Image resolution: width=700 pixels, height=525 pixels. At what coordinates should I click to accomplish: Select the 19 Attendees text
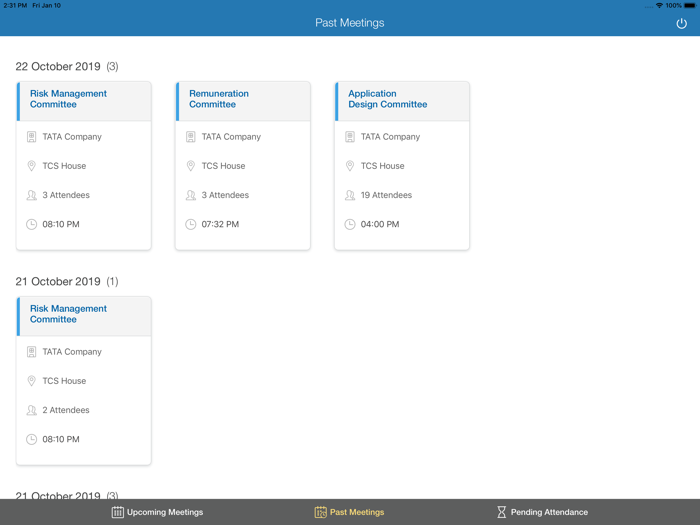pos(386,195)
